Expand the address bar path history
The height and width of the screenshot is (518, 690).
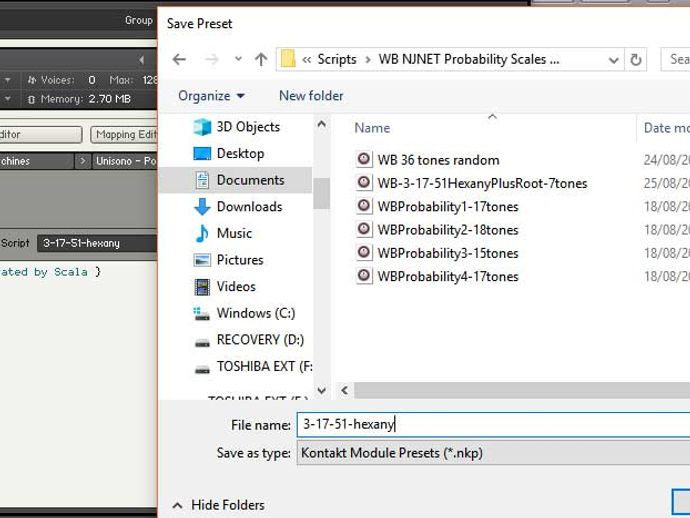tap(613, 60)
